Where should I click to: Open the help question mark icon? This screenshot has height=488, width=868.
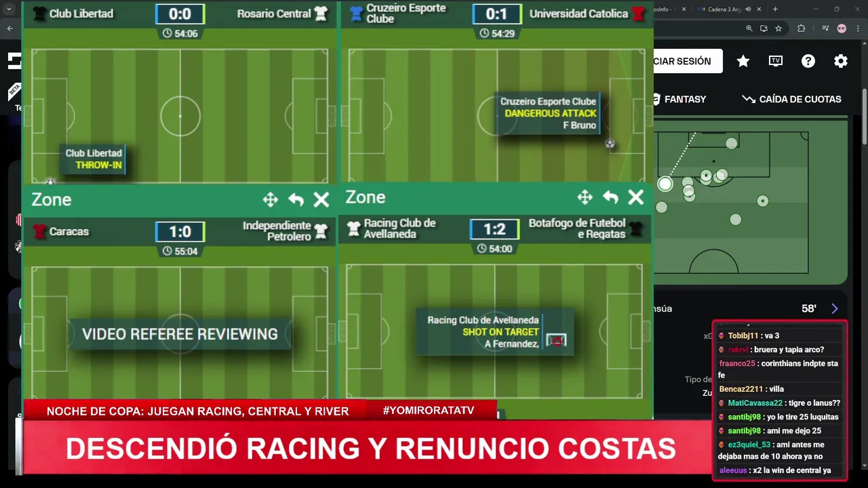tap(808, 61)
